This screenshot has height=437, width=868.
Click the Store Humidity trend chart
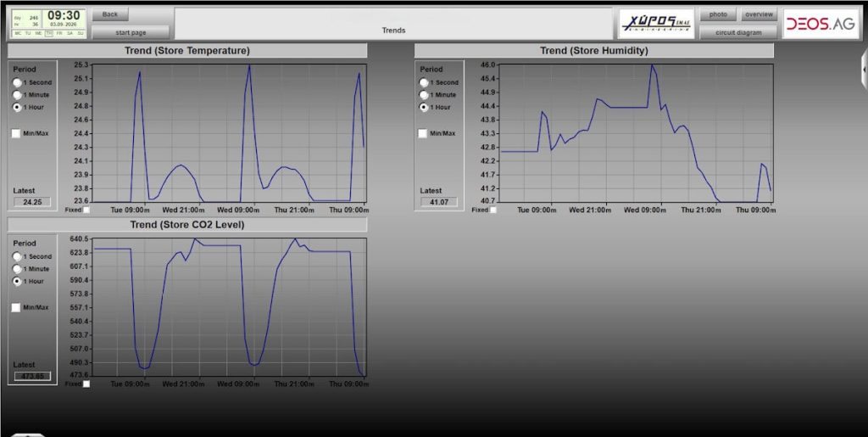636,133
